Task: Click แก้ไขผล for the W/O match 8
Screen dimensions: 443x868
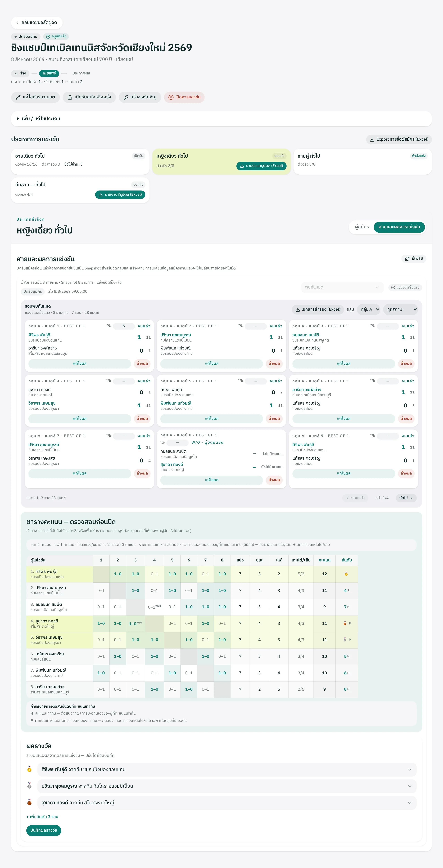Action: tap(212, 480)
